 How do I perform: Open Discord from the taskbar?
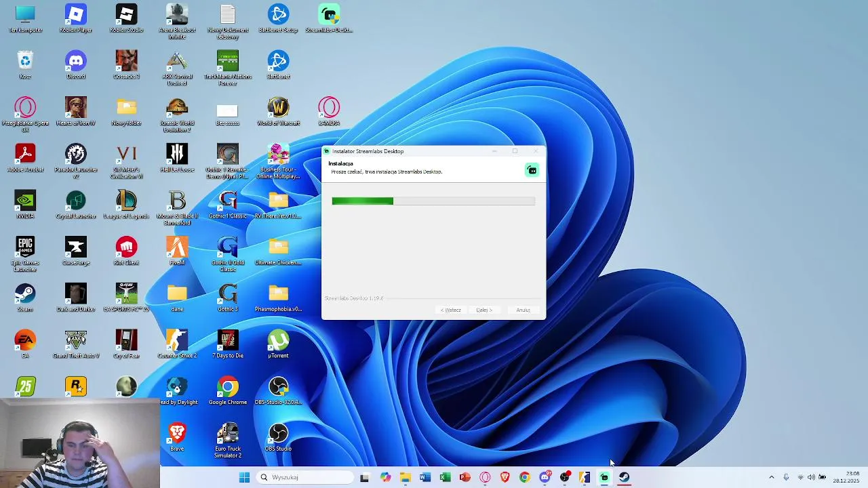pyautogui.click(x=545, y=477)
